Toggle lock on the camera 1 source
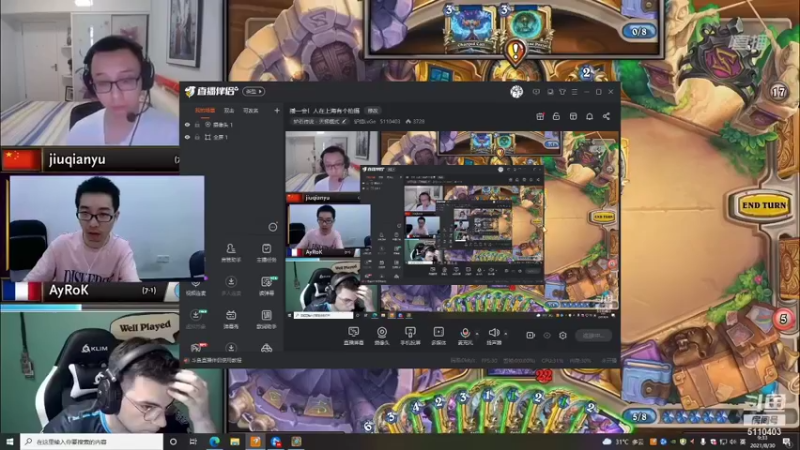Screen dimensions: 800x450 tap(197, 124)
